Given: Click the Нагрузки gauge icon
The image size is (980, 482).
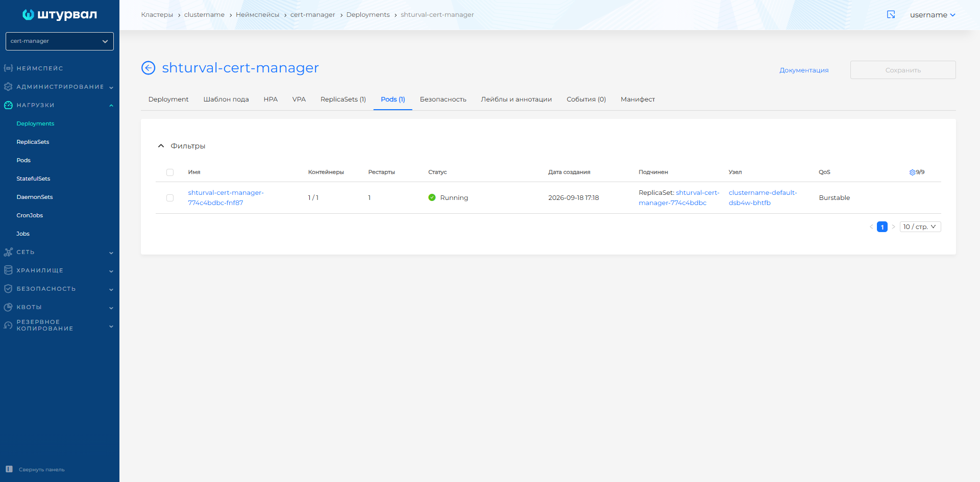Looking at the screenshot, I should [8, 105].
